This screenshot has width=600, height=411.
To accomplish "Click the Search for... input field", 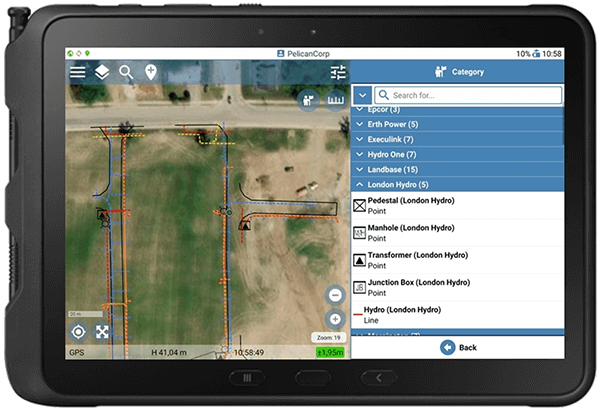I will coord(468,95).
